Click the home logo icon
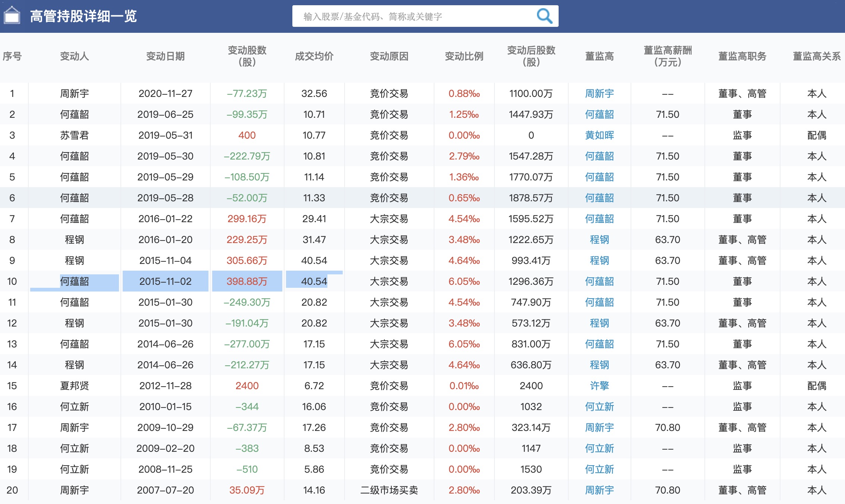This screenshot has height=504, width=845. point(12,16)
